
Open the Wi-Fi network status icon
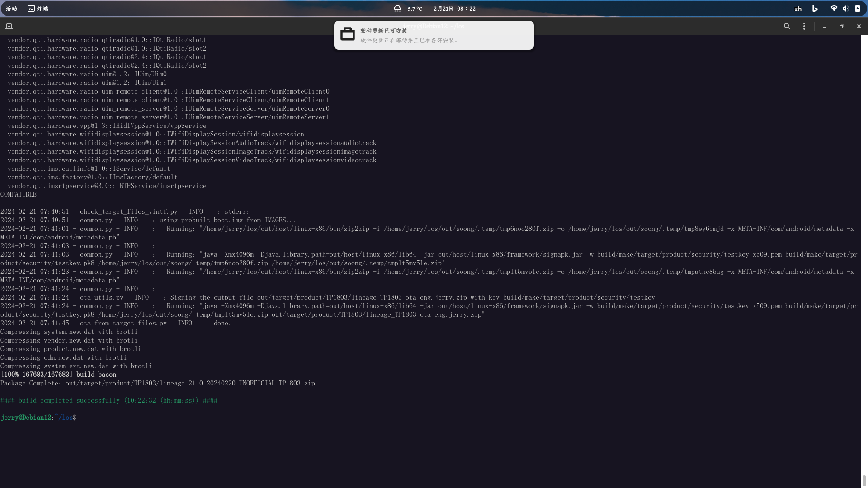(834, 9)
